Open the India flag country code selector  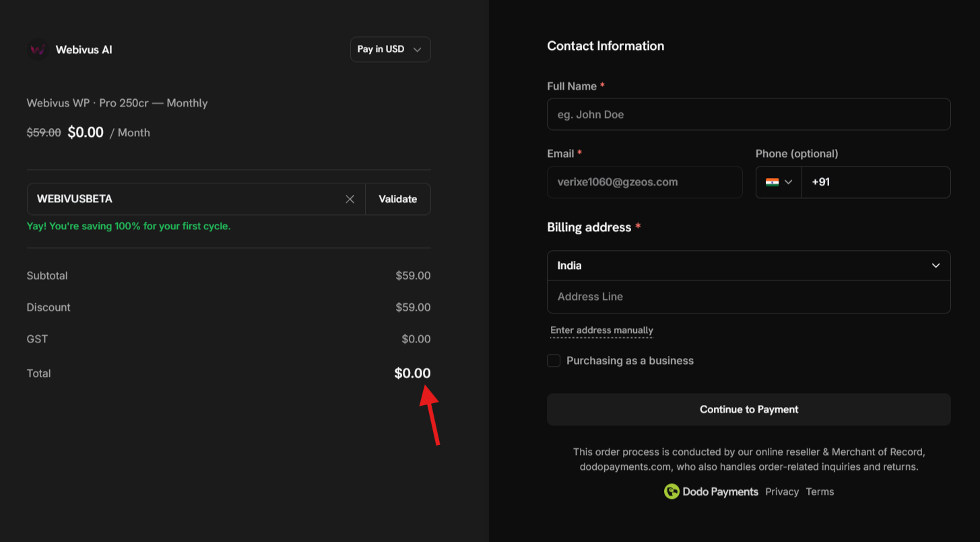point(779,182)
